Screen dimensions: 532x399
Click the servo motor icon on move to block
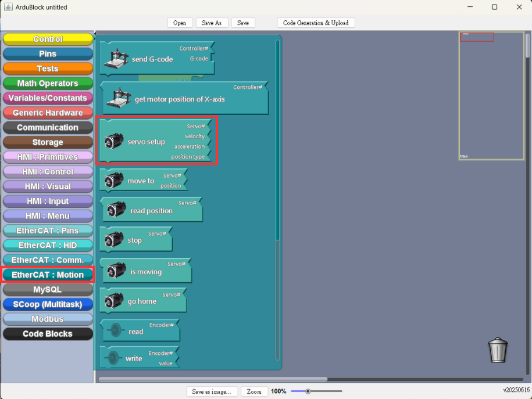pos(114,181)
